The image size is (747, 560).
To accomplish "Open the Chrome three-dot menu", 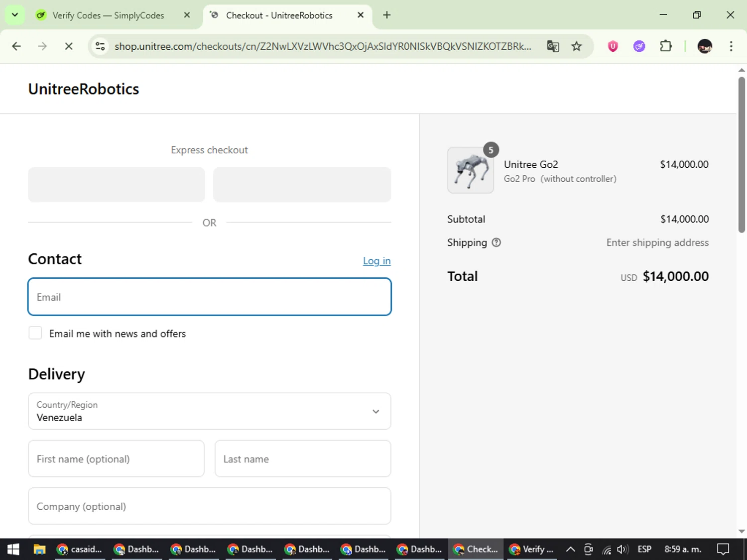I will pos(731,46).
